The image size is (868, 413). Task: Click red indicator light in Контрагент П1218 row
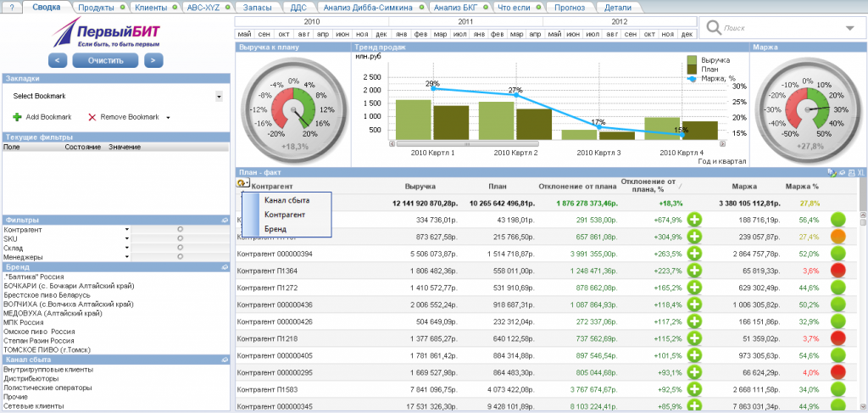[838, 339]
